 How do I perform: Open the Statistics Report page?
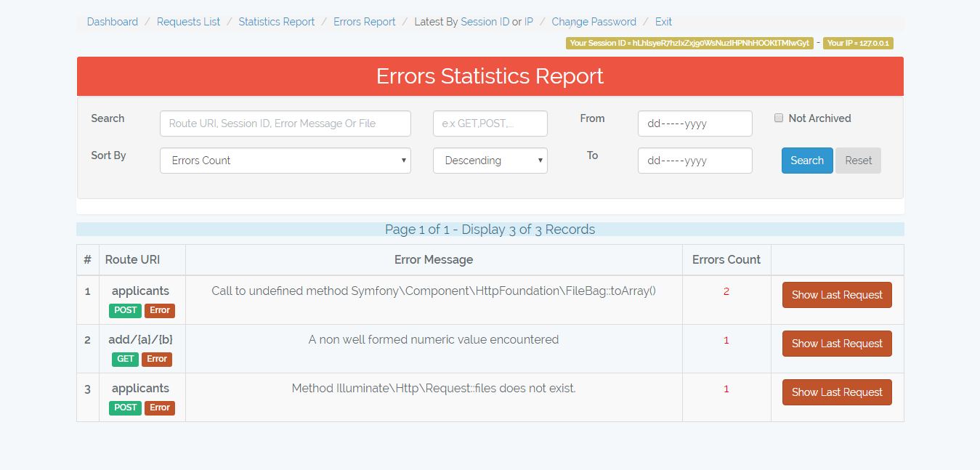click(x=277, y=22)
